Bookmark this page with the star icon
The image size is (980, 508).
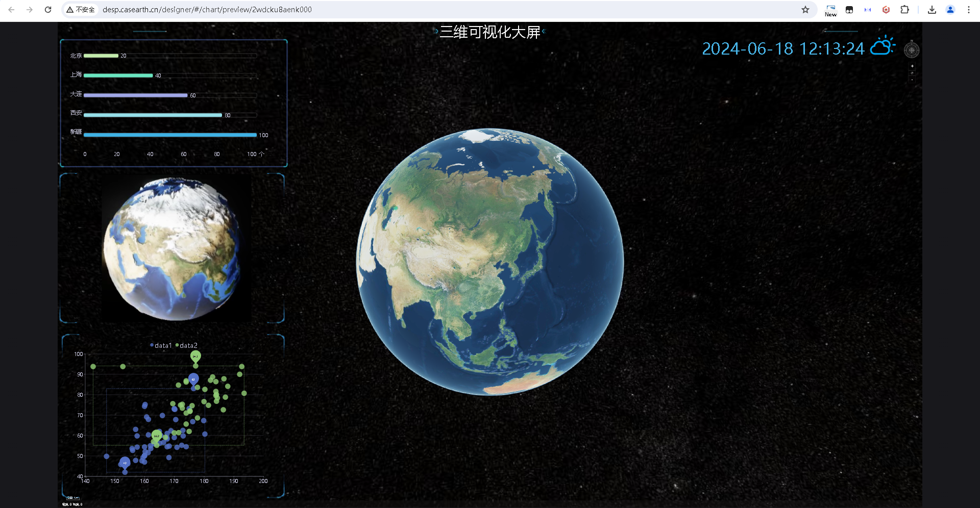click(x=805, y=10)
